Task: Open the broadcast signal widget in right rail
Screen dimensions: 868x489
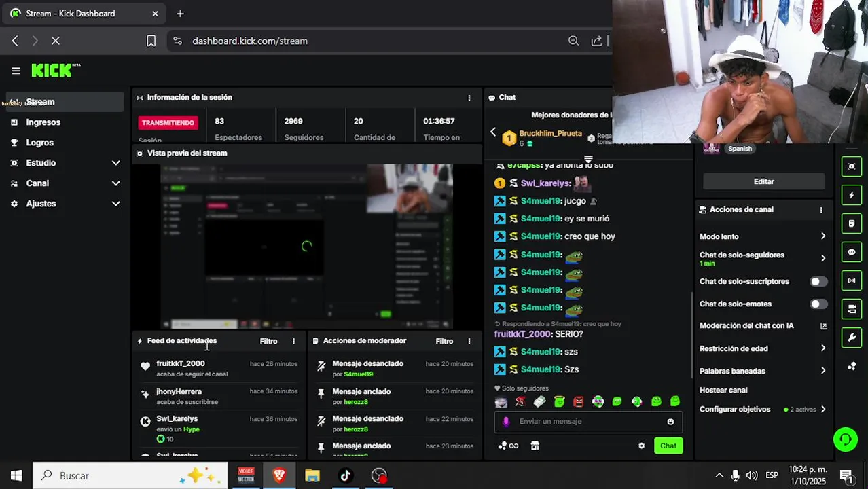Action: [x=852, y=280]
